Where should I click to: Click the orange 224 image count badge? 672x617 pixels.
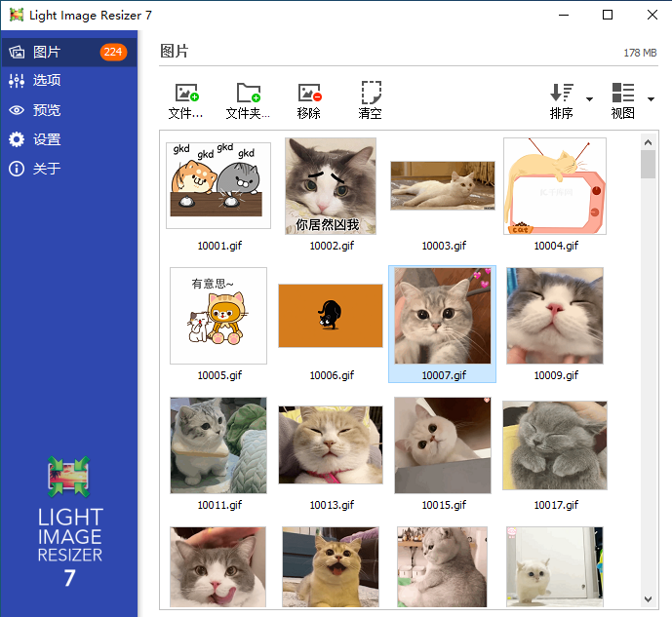113,52
